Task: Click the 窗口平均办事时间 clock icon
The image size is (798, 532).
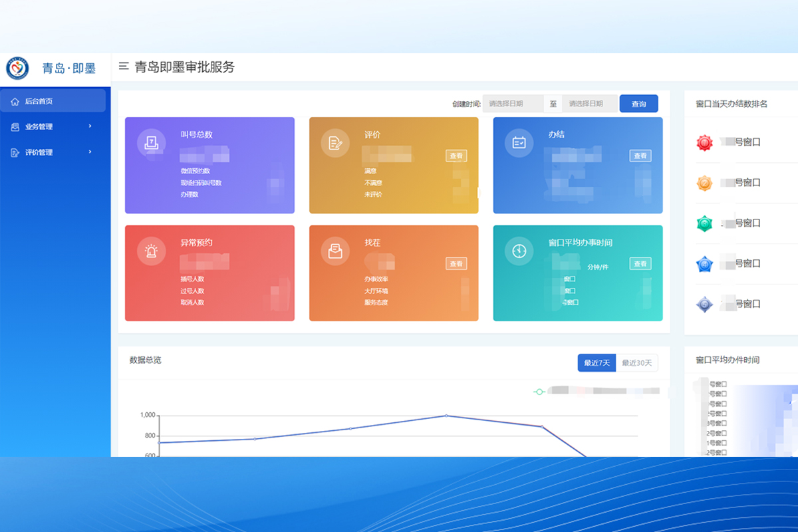Action: 519,251
